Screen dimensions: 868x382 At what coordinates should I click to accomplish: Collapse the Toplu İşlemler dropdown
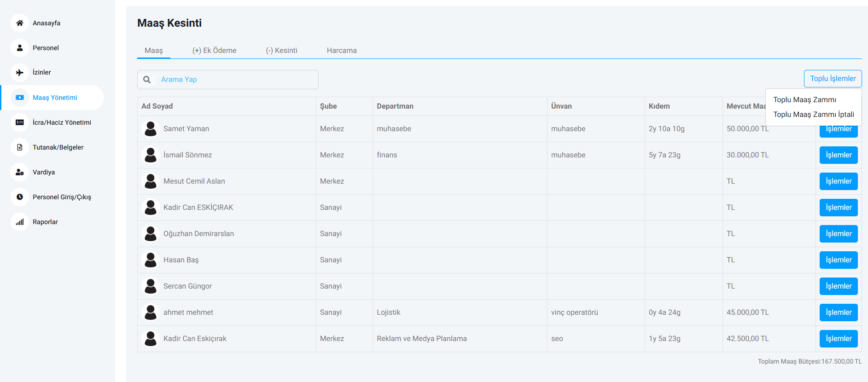click(833, 79)
